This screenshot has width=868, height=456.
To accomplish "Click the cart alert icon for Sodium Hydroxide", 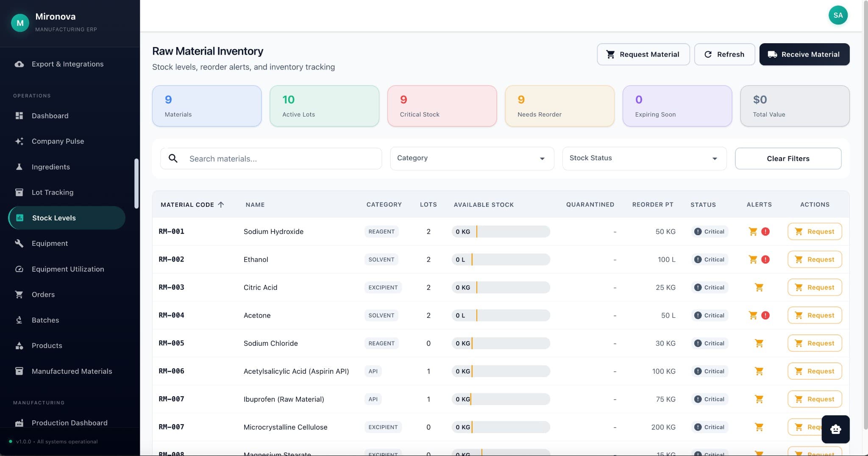I will coord(753,231).
